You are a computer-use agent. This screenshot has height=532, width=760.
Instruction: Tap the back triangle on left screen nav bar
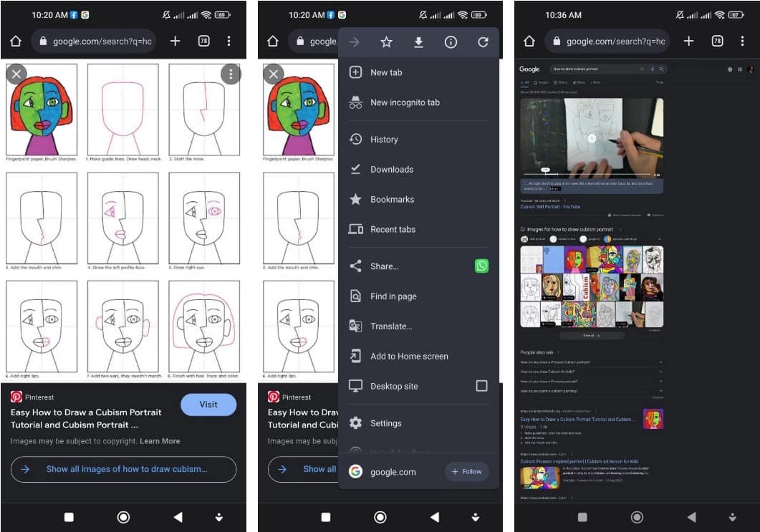pyautogui.click(x=178, y=517)
